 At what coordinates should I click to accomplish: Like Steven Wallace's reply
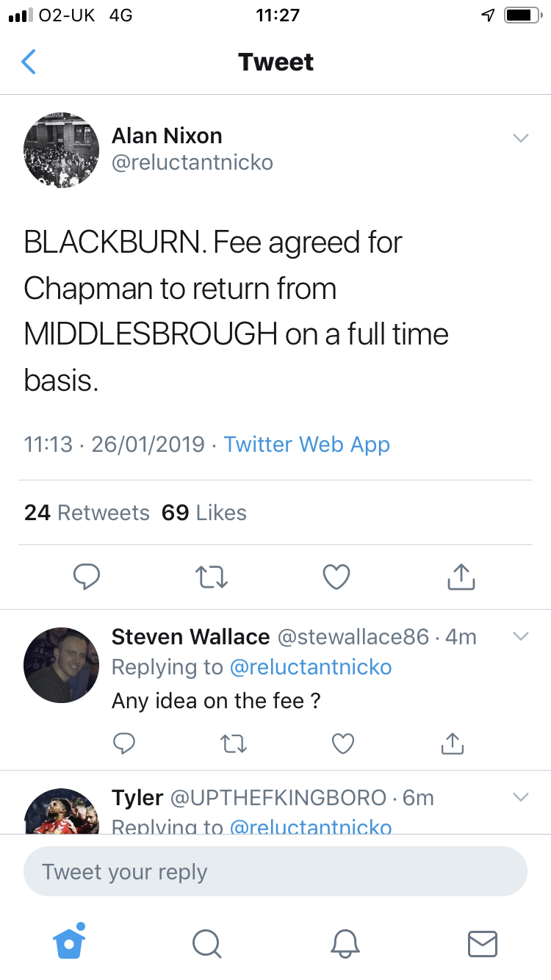point(343,744)
